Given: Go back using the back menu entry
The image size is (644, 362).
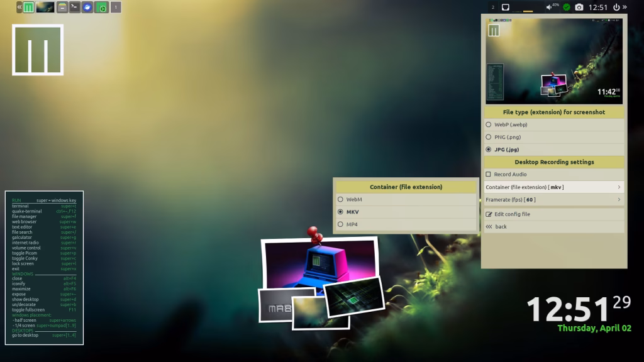Looking at the screenshot, I should [501, 227].
